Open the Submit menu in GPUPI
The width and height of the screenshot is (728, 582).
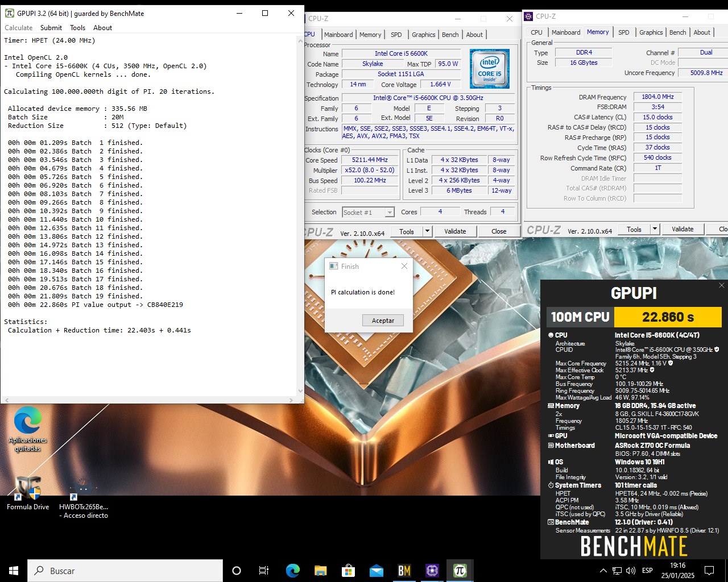coord(51,27)
